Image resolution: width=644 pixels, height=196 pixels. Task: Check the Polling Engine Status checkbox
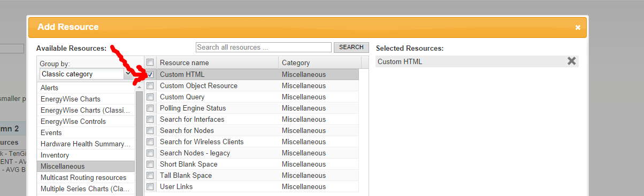150,108
